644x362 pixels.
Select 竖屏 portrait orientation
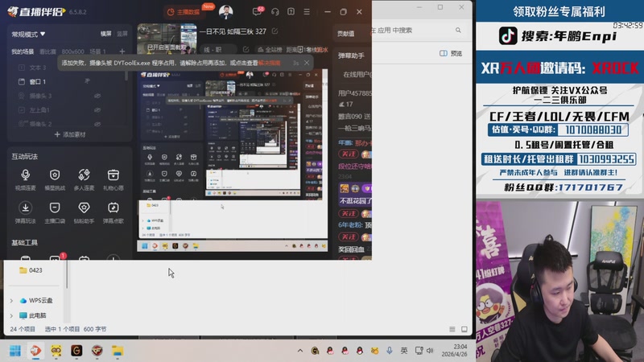[122, 34]
